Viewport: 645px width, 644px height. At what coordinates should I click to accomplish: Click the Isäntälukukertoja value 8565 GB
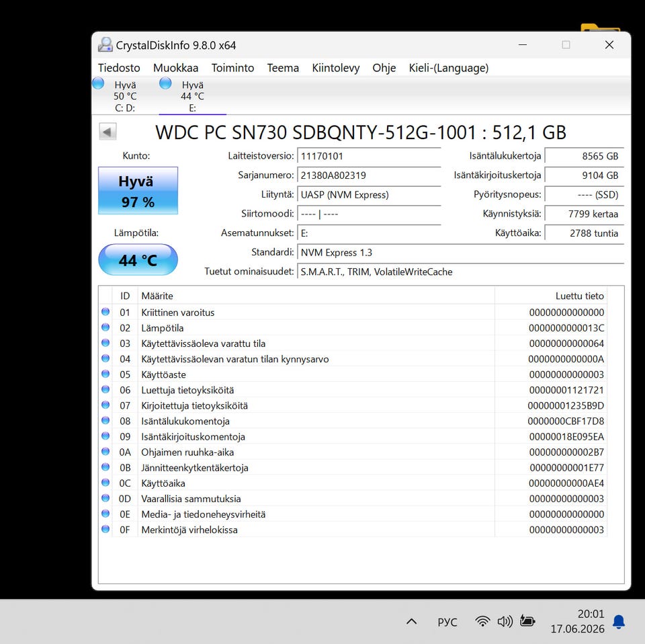(585, 157)
